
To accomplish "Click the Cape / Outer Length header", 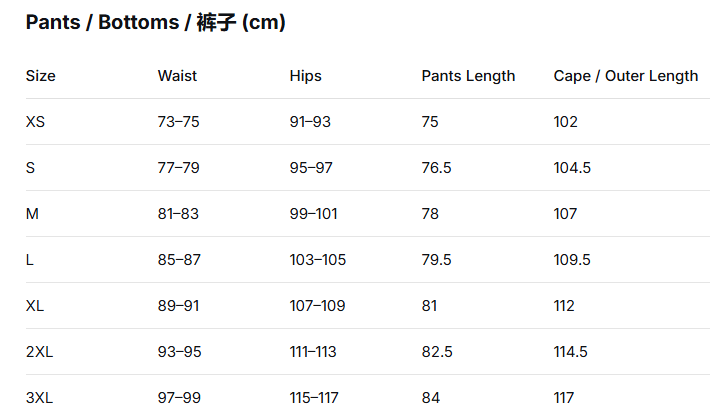I will (625, 76).
